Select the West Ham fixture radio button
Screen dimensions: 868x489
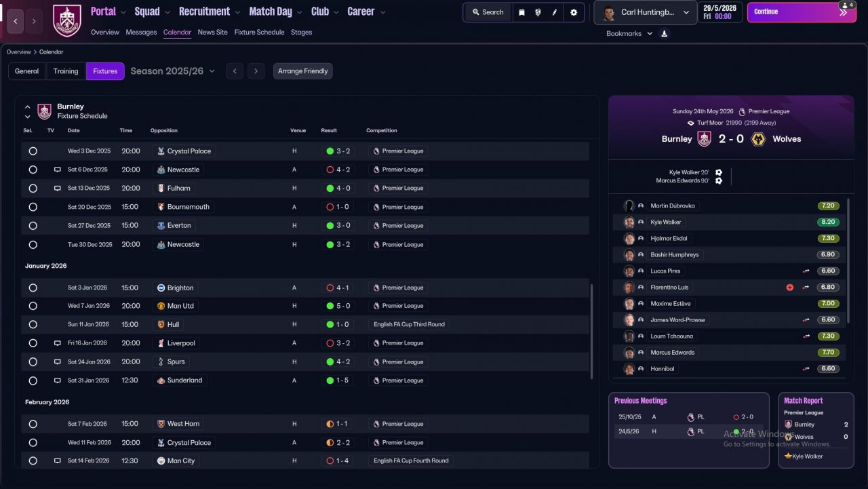(x=33, y=424)
